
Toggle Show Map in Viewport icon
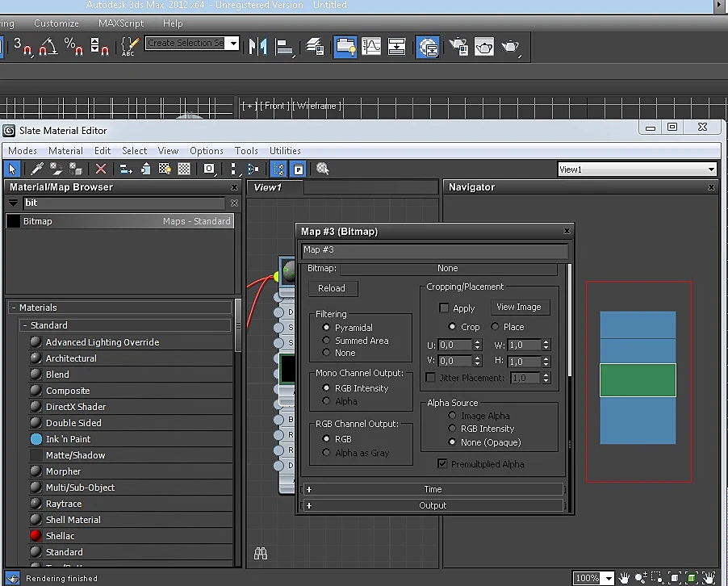[165, 169]
